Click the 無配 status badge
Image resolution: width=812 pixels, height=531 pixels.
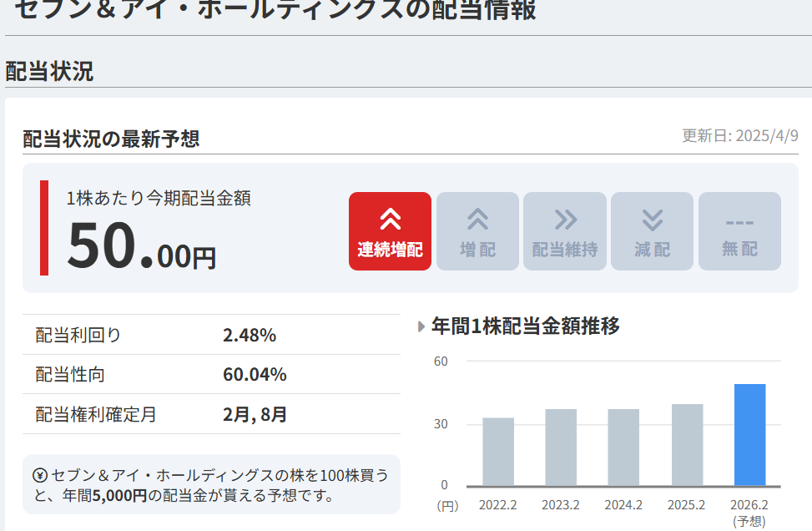click(740, 231)
